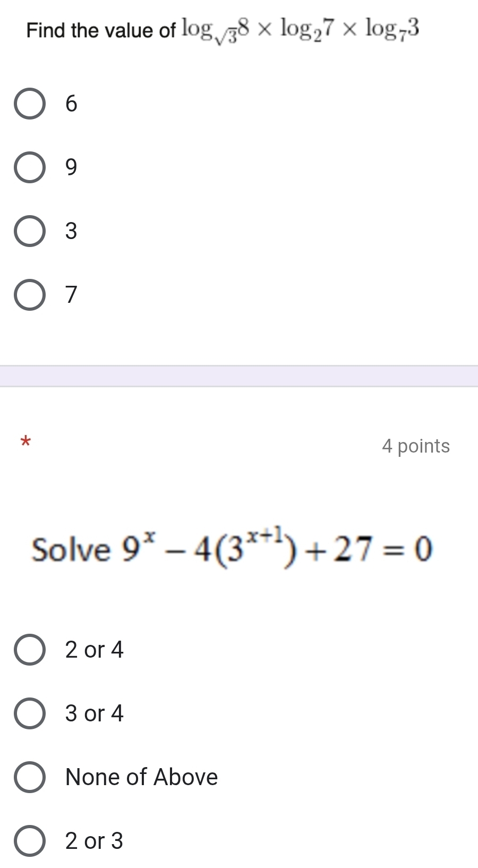Viewport: 478px width, 868px height.
Task: Click the digit label '7' option text
Action: 71,295
